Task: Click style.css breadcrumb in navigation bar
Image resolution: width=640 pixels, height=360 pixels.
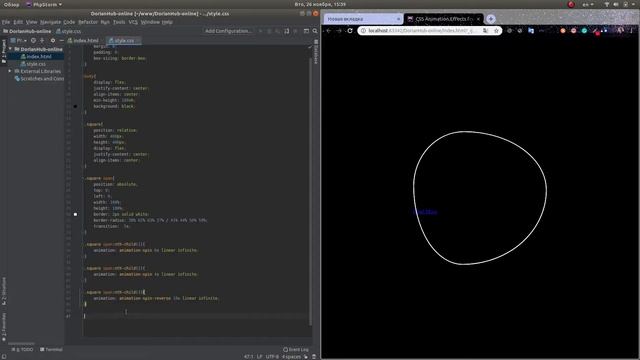Action: coord(69,31)
